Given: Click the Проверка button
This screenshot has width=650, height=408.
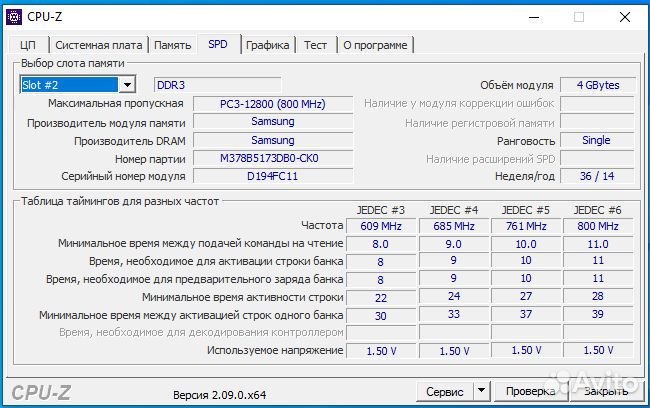Looking at the screenshot, I should [531, 391].
